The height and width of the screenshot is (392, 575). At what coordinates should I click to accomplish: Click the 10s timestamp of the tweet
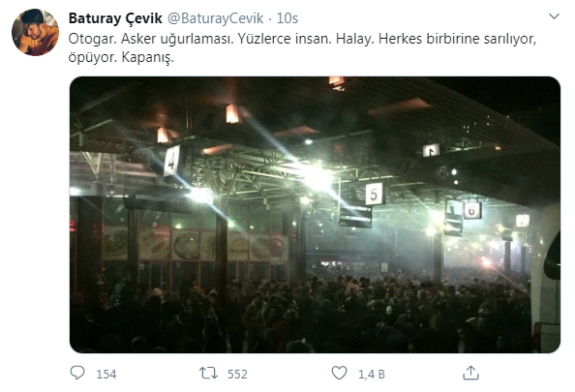(287, 18)
